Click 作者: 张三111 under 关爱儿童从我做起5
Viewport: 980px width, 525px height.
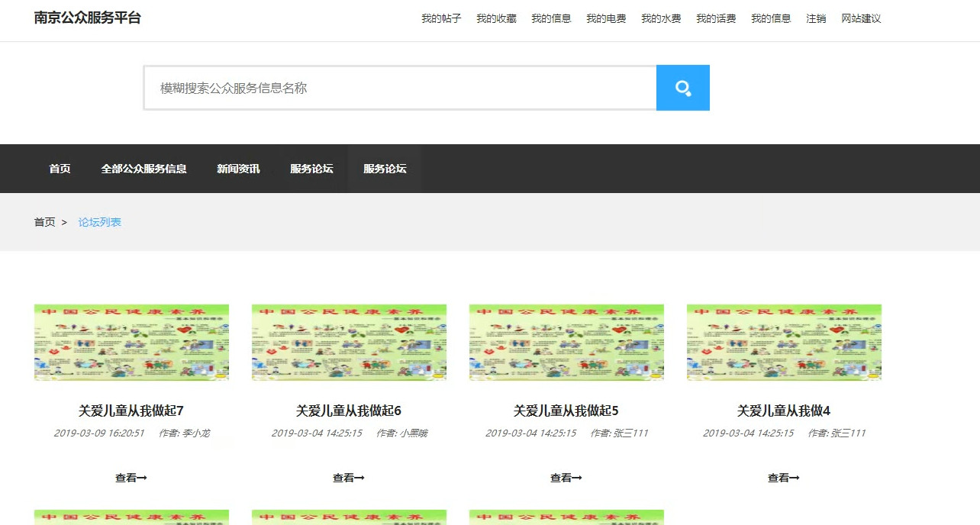pyautogui.click(x=619, y=433)
